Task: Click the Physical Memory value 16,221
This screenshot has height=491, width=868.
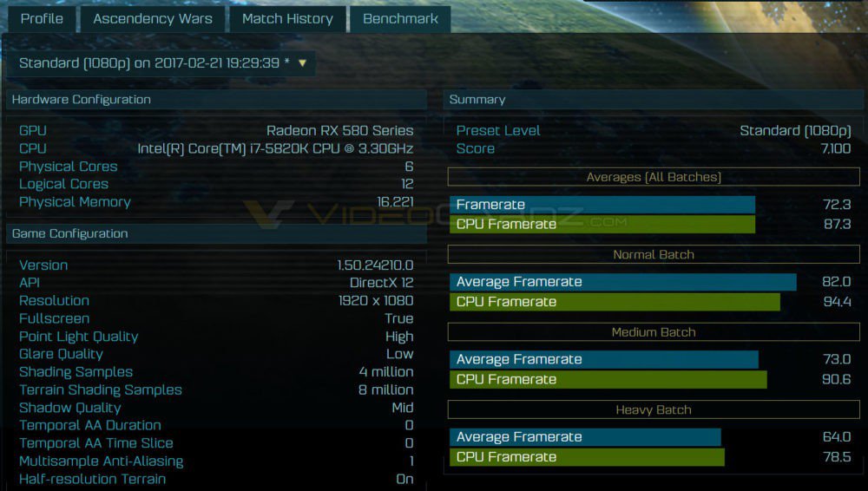Action: point(395,202)
